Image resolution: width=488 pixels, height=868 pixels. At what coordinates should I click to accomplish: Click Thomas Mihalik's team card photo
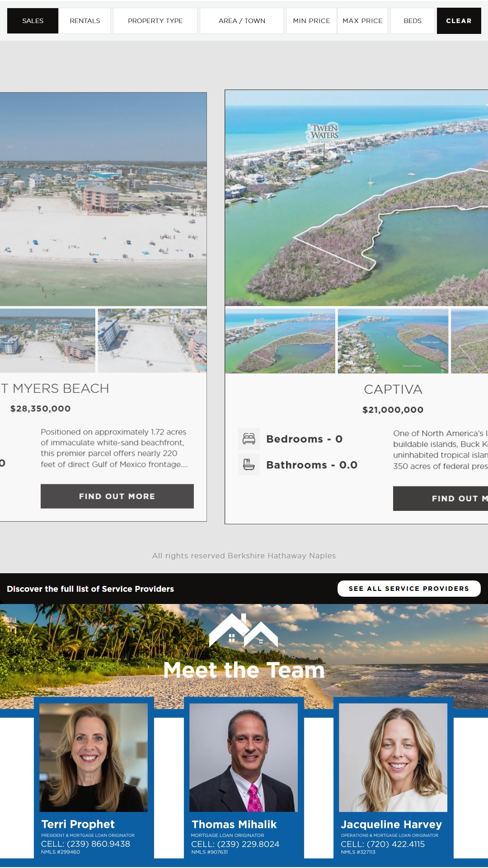pyautogui.click(x=244, y=757)
